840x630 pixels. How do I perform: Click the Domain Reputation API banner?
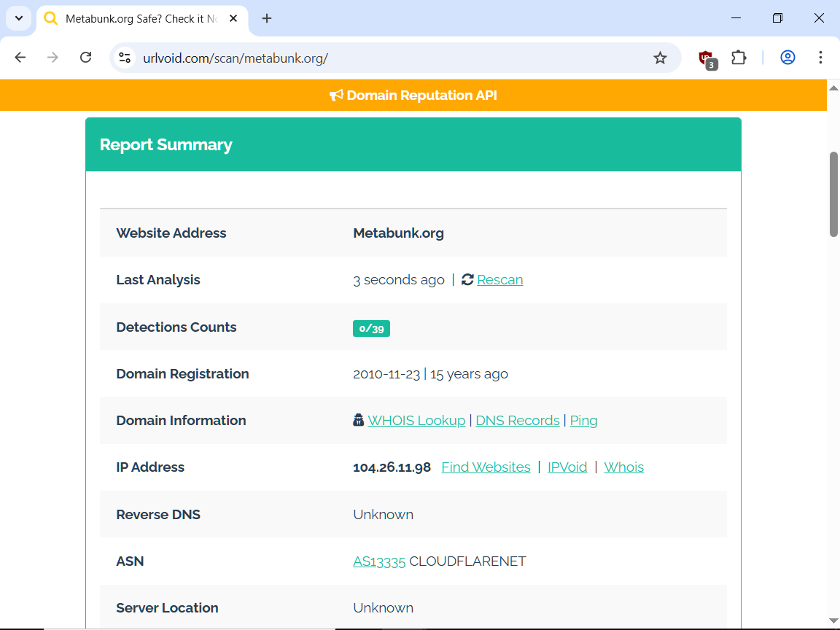coord(413,96)
